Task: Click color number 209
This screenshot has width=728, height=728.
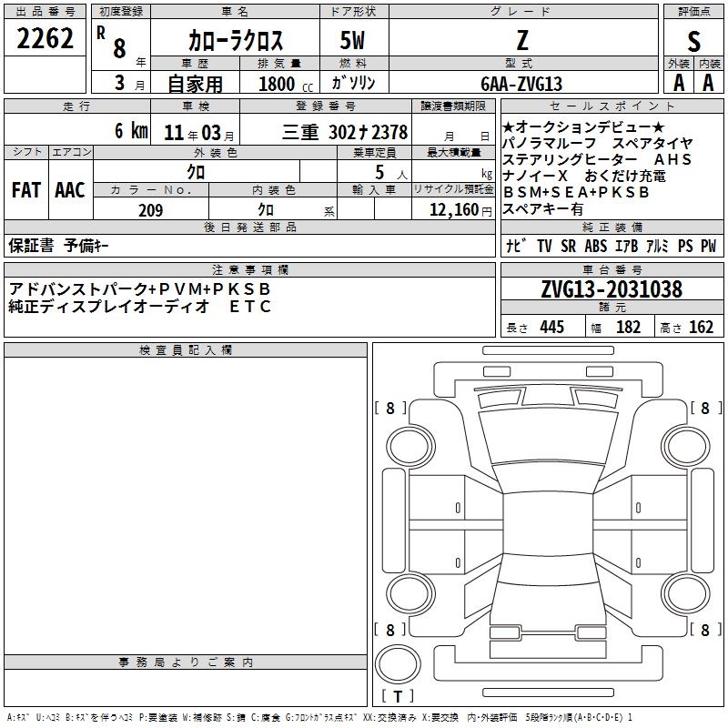Action: click(x=150, y=210)
